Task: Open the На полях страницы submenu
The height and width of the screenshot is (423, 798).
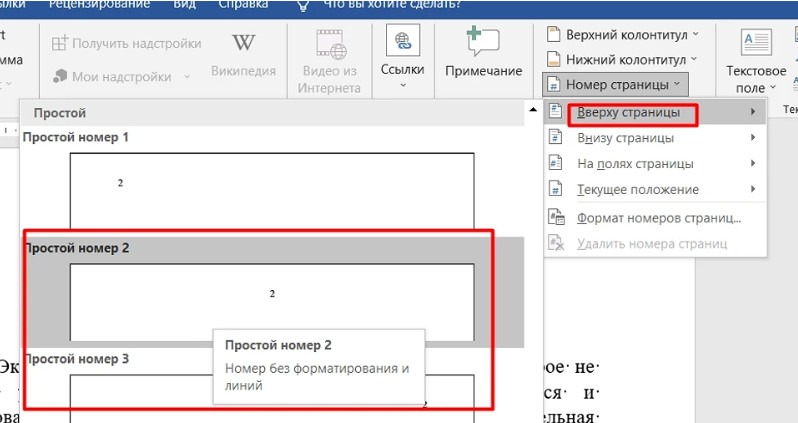Action: point(635,164)
